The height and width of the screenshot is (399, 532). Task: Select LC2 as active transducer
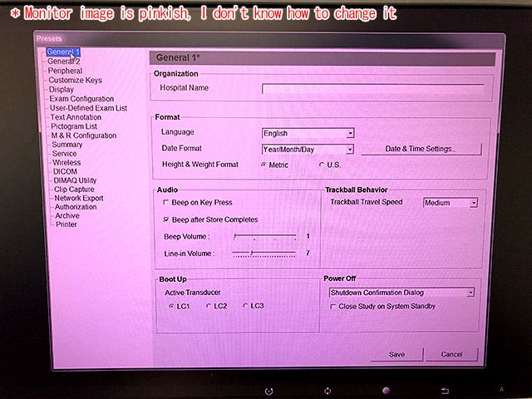[217, 306]
